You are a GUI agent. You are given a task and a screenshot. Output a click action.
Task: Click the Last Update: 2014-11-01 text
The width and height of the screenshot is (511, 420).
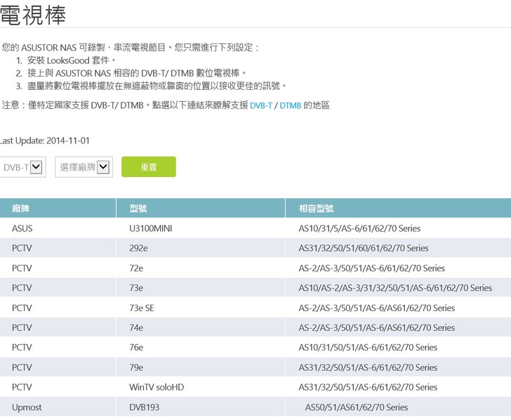click(x=45, y=140)
